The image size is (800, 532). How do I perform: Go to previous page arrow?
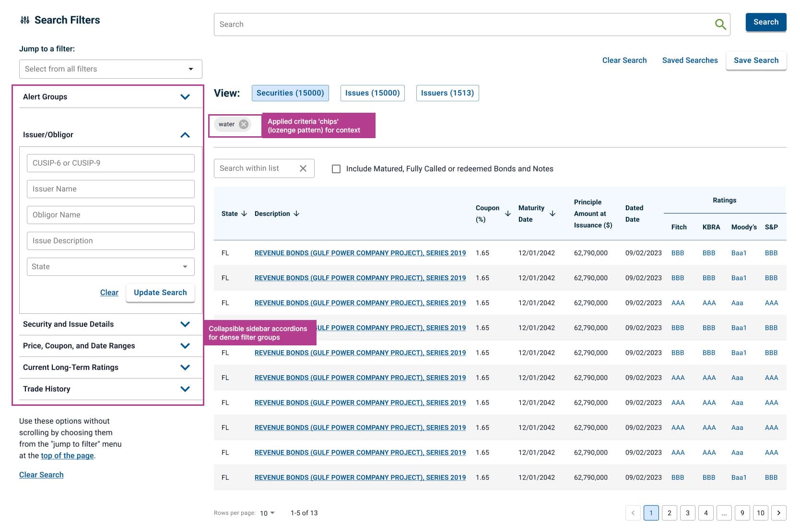633,513
